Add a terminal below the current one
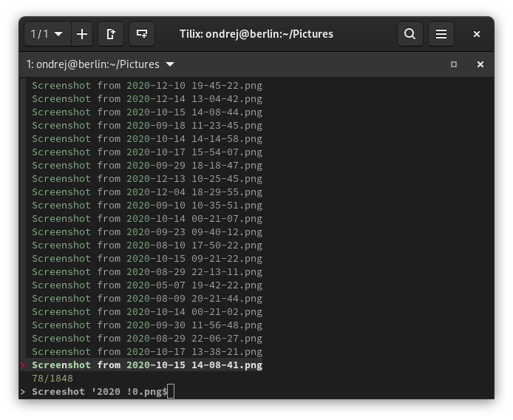Image resolution: width=513 pixels, height=420 pixels. click(142, 34)
